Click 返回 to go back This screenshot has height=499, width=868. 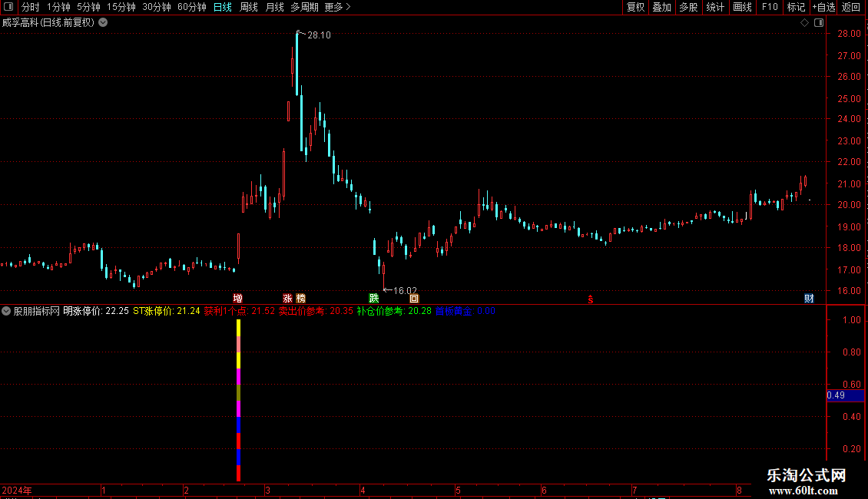pyautogui.click(x=851, y=7)
